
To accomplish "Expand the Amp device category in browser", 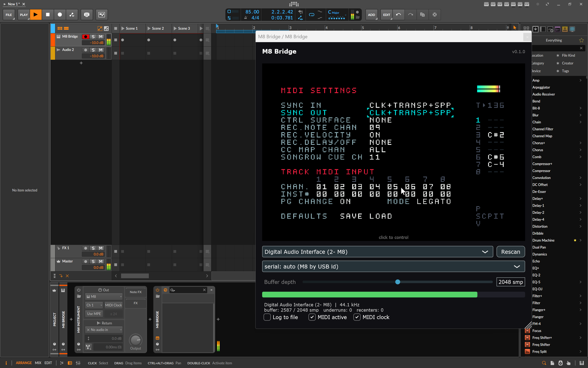I will [580, 80].
